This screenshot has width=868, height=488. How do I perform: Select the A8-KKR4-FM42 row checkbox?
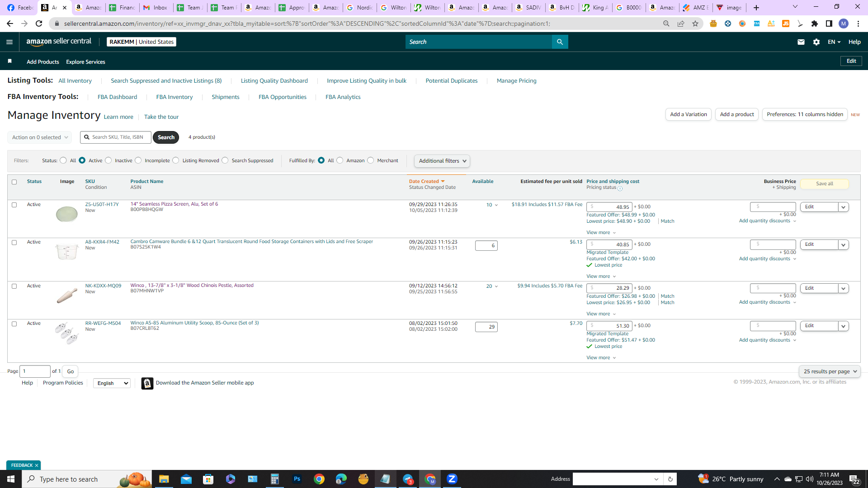[x=14, y=243]
